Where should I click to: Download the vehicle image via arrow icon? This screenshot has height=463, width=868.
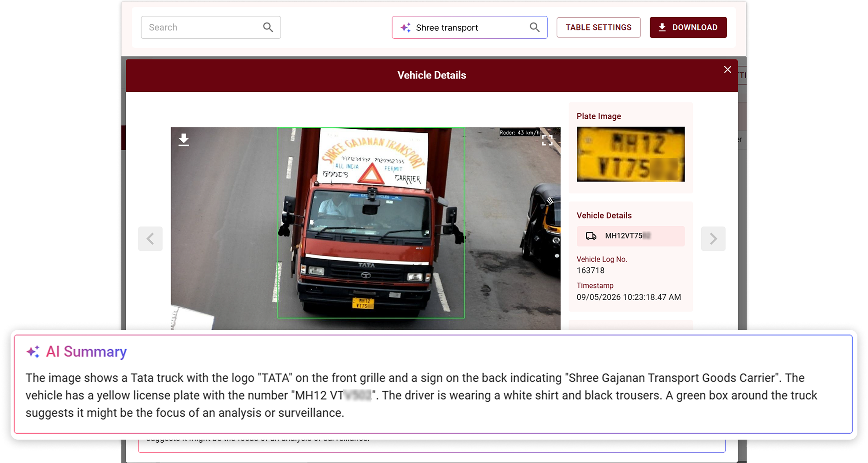183,140
